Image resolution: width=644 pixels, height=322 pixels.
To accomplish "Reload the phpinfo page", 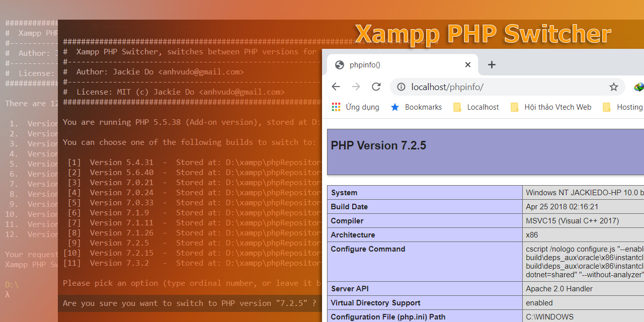I will point(376,87).
